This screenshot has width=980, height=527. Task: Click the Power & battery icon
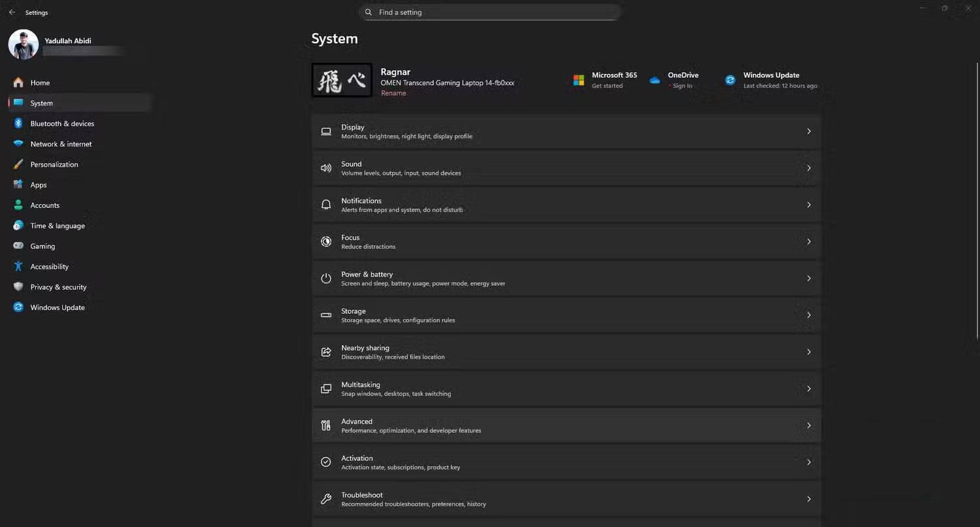point(326,279)
